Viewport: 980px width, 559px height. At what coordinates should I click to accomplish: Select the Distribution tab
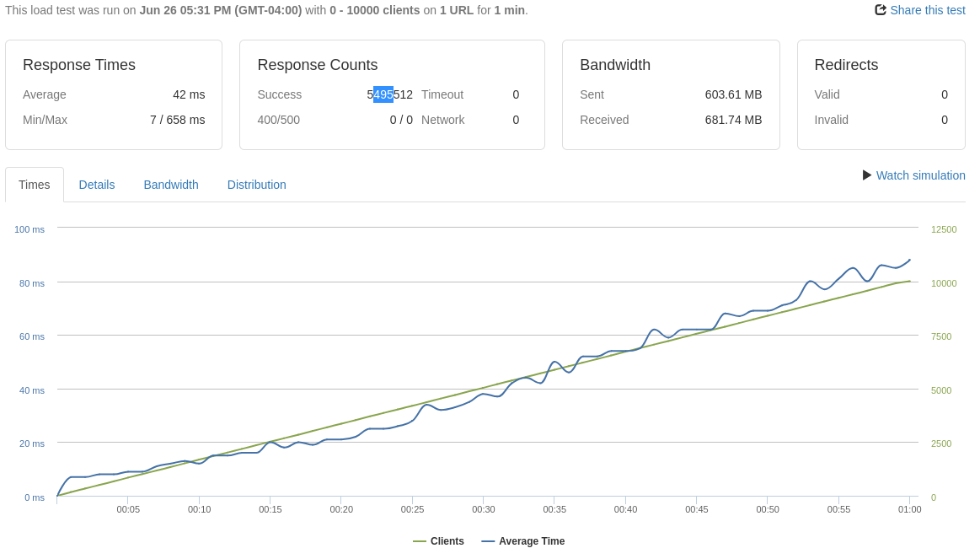tap(256, 185)
